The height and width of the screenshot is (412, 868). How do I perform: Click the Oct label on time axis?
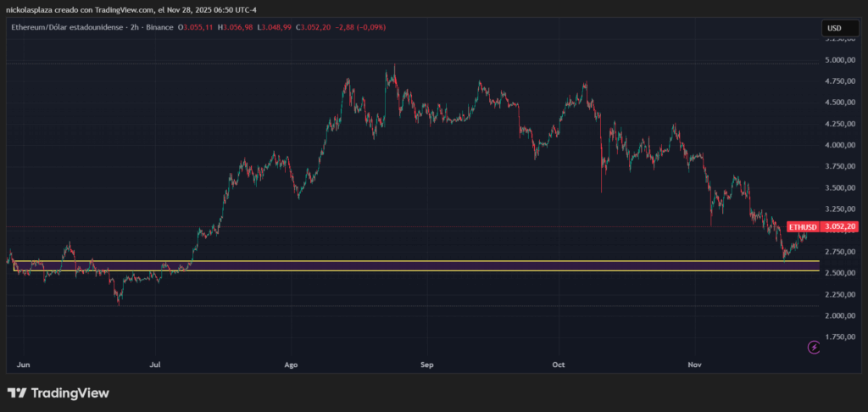[558, 365]
